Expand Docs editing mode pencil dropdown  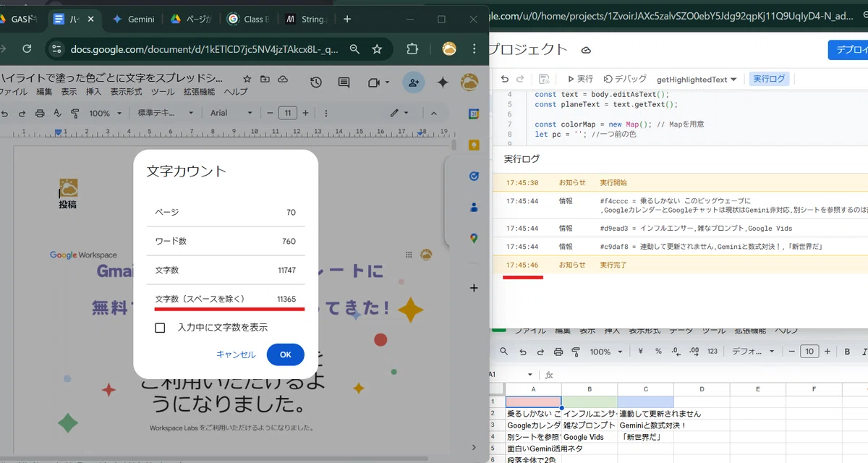tap(399, 113)
